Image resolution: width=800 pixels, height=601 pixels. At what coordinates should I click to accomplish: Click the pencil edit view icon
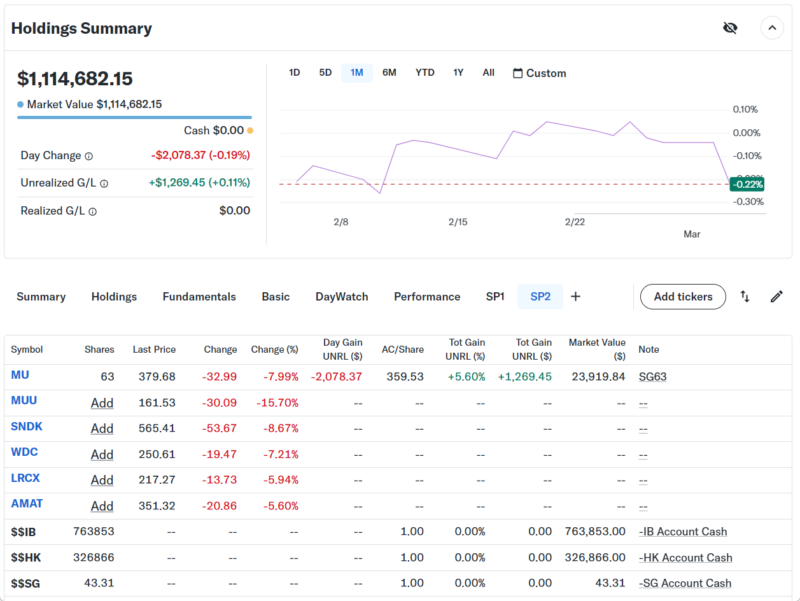pyautogui.click(x=776, y=296)
